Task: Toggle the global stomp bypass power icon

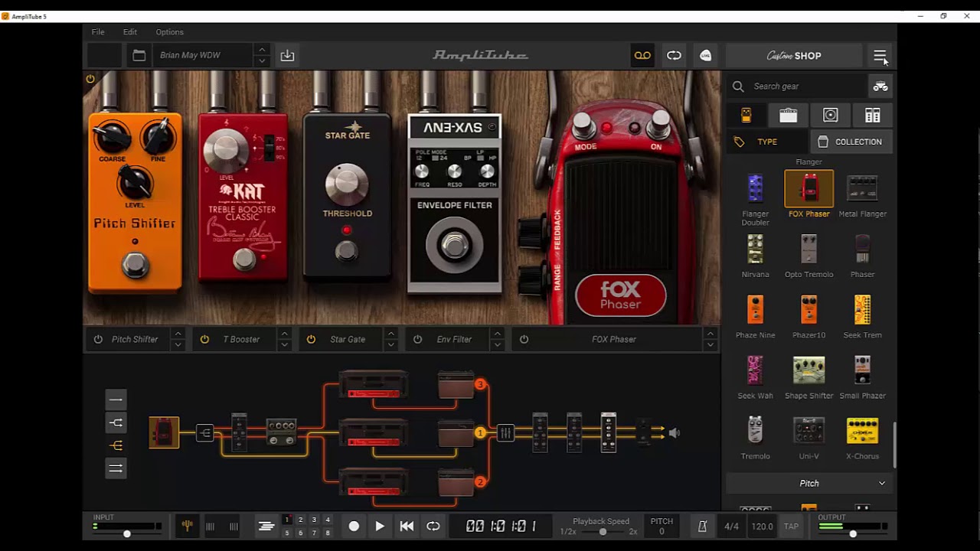Action: (90, 79)
